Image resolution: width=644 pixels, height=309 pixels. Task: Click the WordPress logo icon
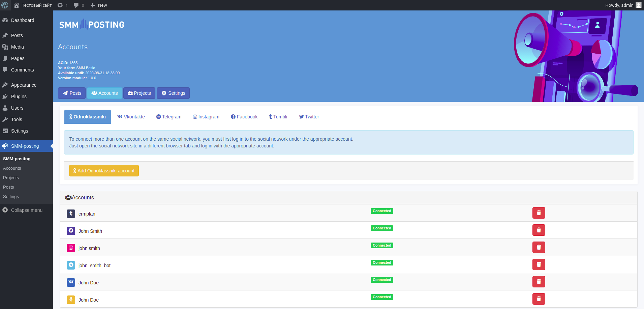[5, 5]
